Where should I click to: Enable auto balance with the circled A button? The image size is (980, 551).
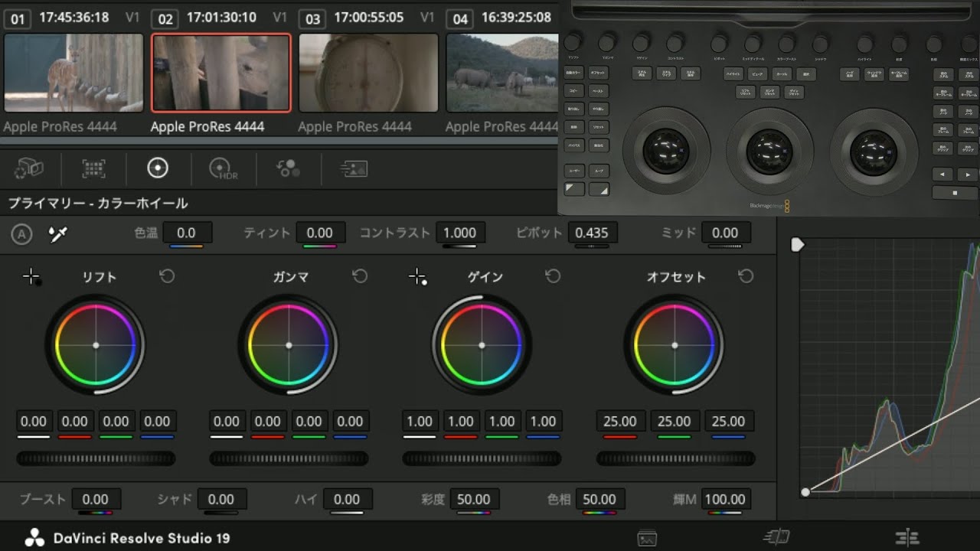[21, 233]
